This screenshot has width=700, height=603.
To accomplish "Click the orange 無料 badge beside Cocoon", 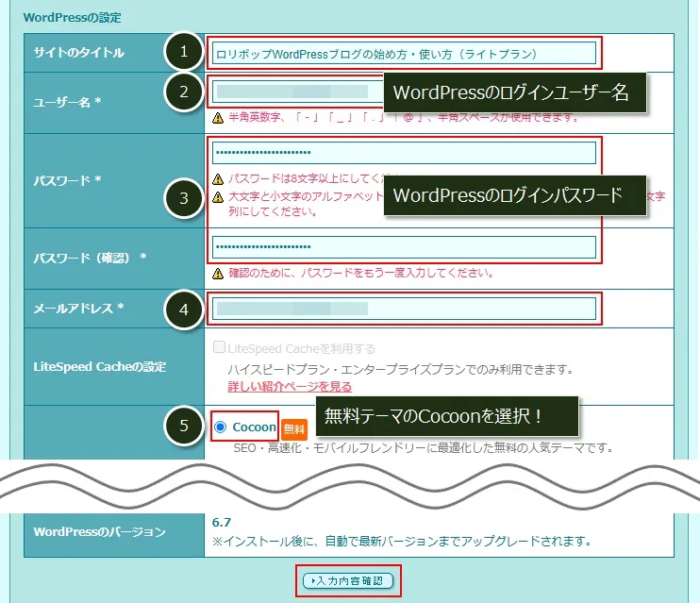I will (294, 429).
